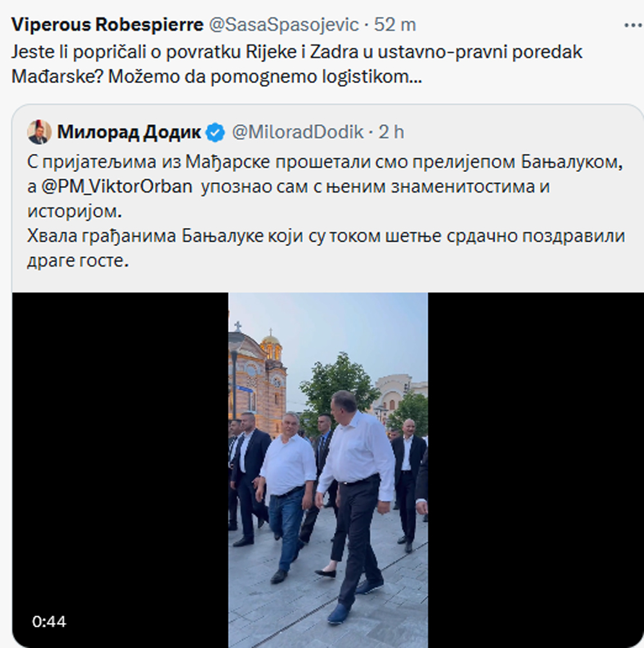Click the Милорад Додик display name
This screenshot has width=644, height=648.
(x=129, y=132)
